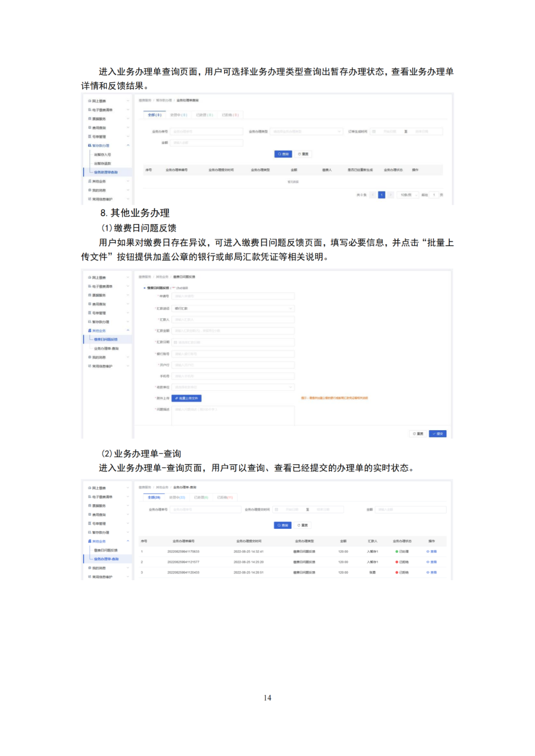535x756 pixels.
Task: Click the 号单管理 sidebar icon
Action: [x=90, y=312]
